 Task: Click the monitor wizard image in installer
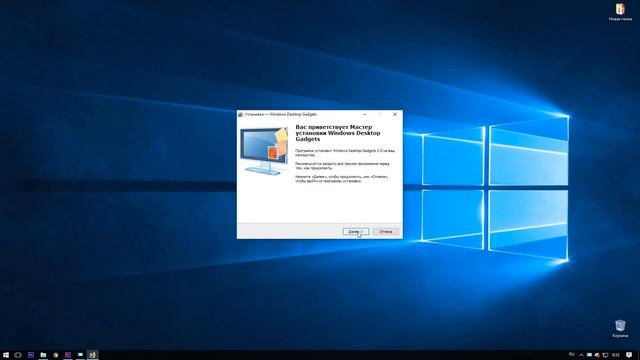coord(264,151)
